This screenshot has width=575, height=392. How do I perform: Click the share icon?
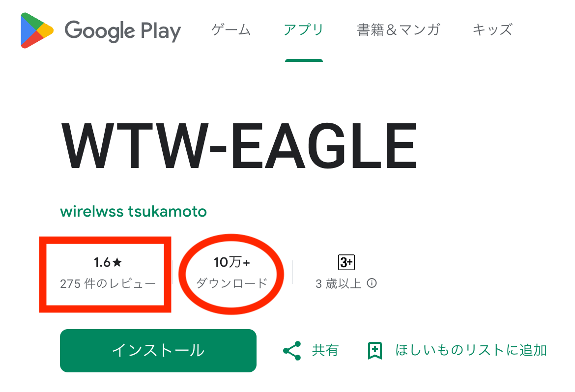click(x=292, y=351)
